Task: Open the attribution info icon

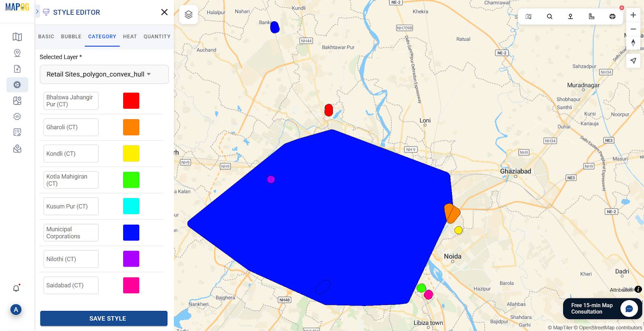Action: tap(638, 289)
